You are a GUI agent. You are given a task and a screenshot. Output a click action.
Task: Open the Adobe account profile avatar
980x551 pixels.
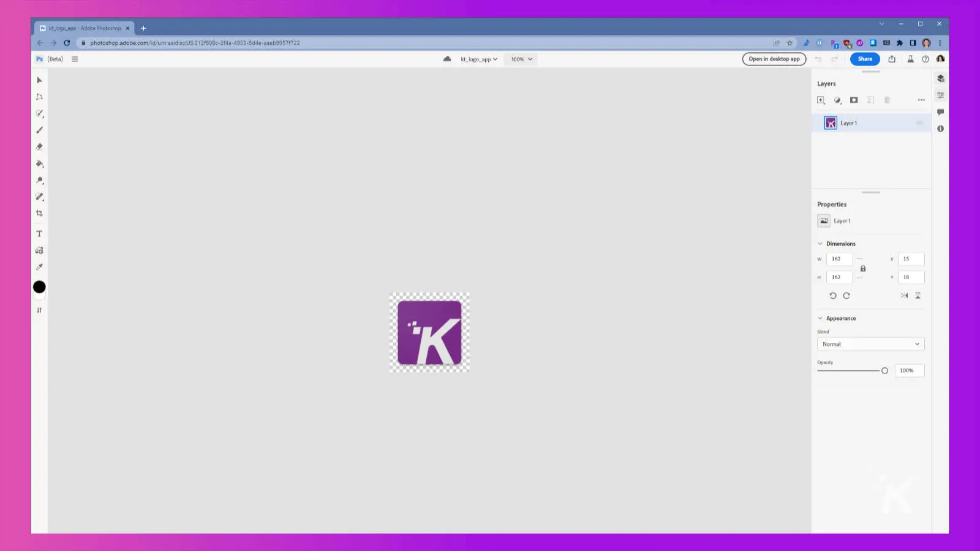click(940, 59)
